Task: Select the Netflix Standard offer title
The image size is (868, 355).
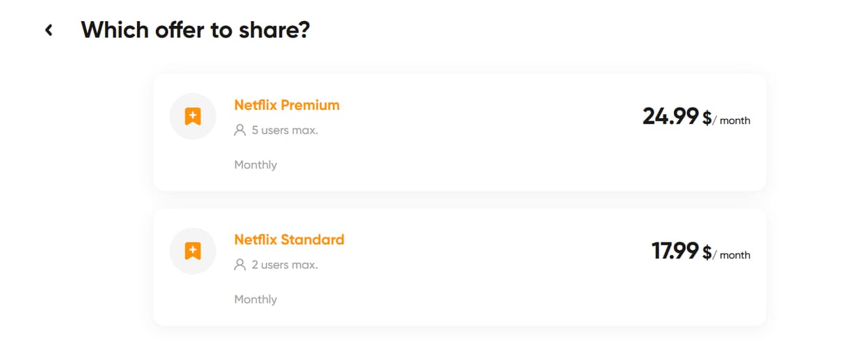Action: pos(289,240)
